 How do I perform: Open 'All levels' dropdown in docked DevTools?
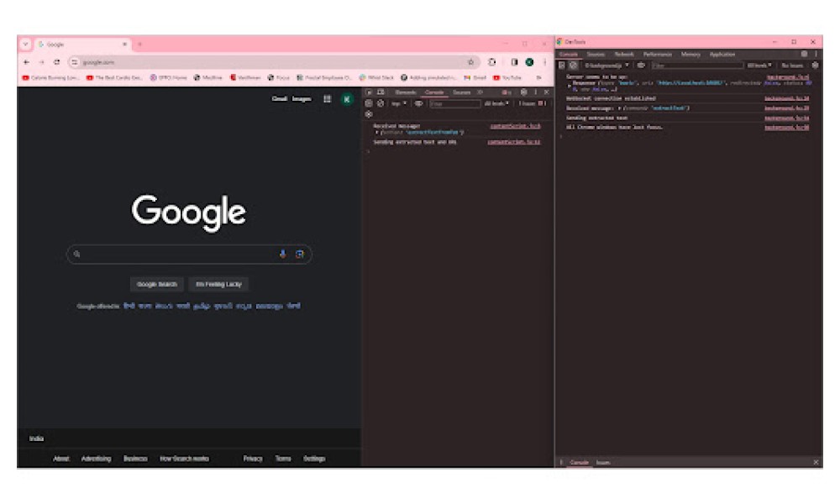point(496,103)
